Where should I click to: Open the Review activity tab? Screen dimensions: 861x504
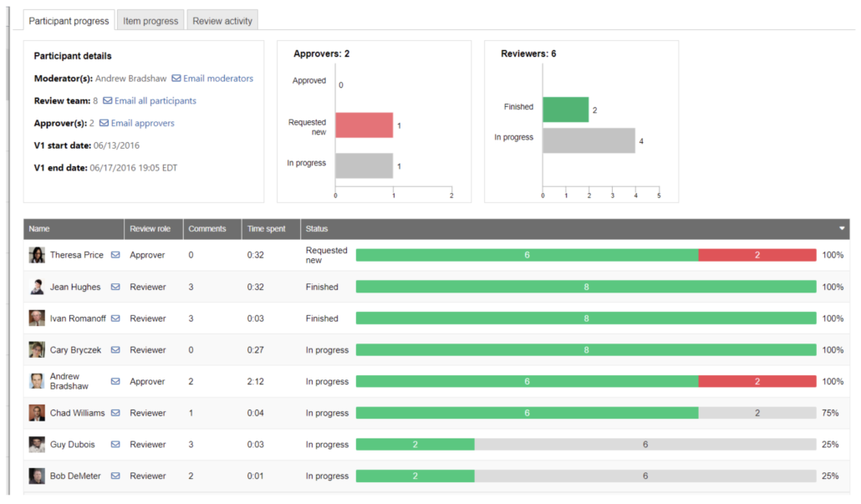(222, 21)
